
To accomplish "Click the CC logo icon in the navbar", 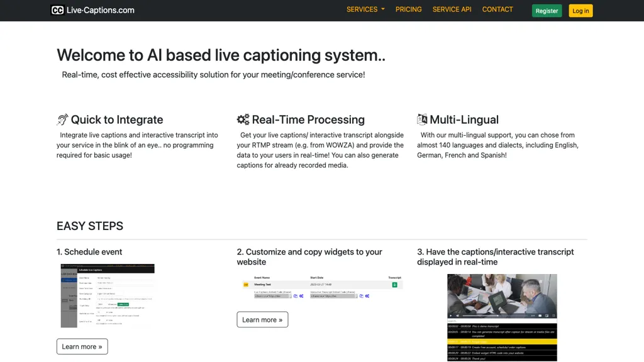I will pyautogui.click(x=57, y=10).
